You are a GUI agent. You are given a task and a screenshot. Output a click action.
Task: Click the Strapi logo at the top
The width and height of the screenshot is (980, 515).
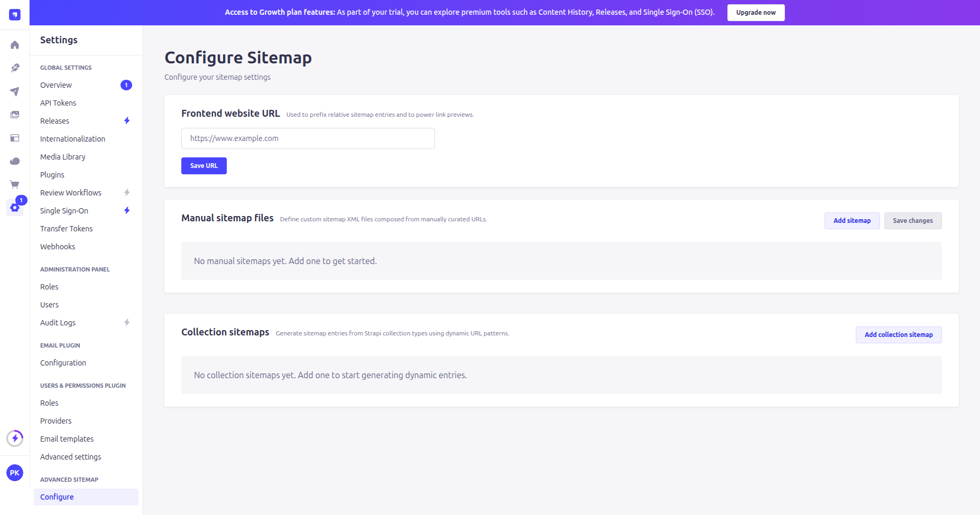[x=14, y=13]
